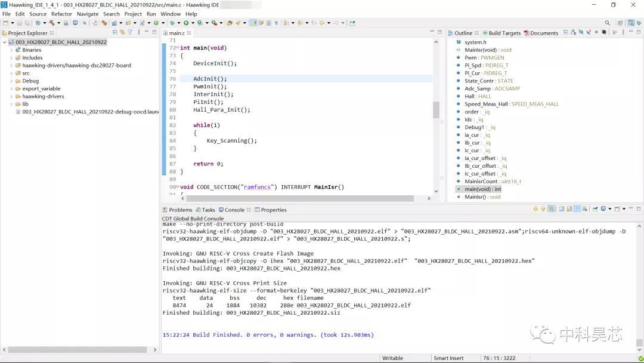Click Collapse All in Outline toolbar

565,32
